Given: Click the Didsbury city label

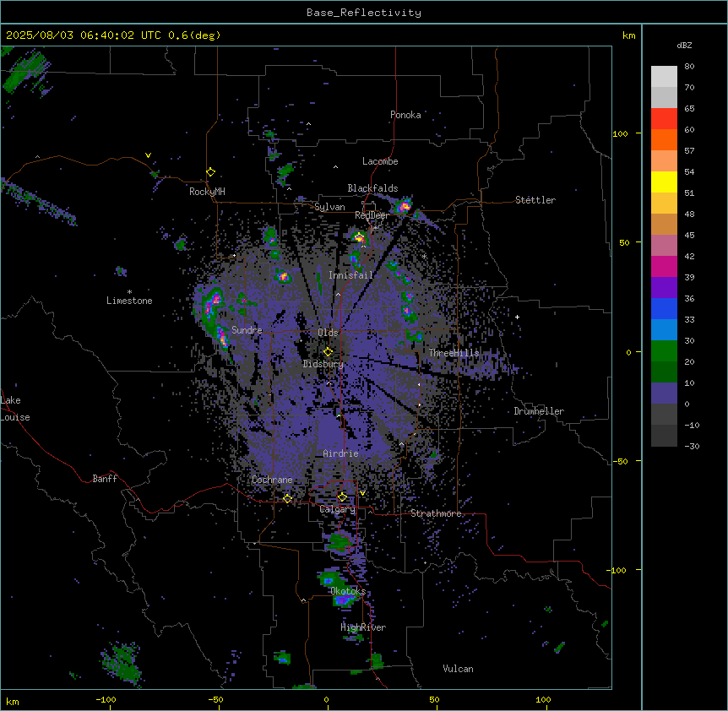Looking at the screenshot, I should tap(323, 364).
